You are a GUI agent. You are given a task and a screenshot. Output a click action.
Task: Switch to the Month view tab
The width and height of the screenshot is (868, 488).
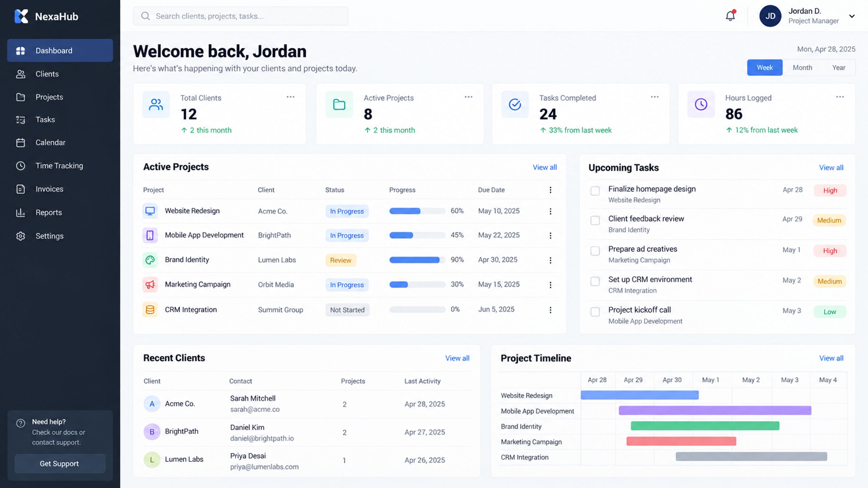(x=802, y=67)
